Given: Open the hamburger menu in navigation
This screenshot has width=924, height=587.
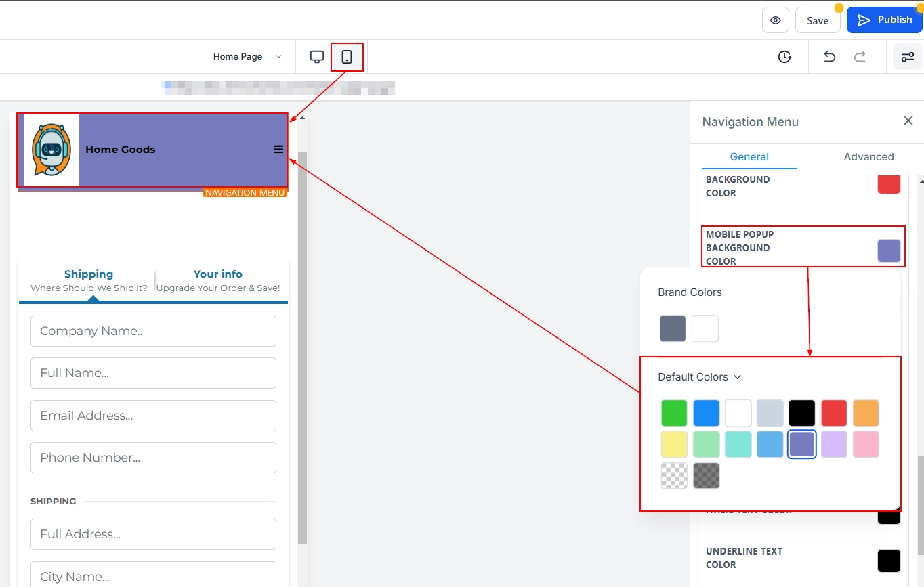Looking at the screenshot, I should point(278,150).
